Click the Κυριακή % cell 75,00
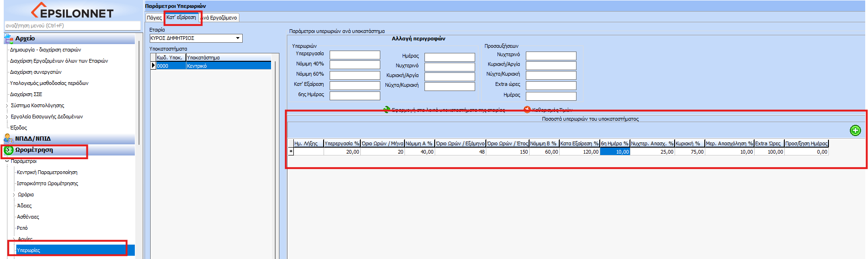 click(689, 152)
